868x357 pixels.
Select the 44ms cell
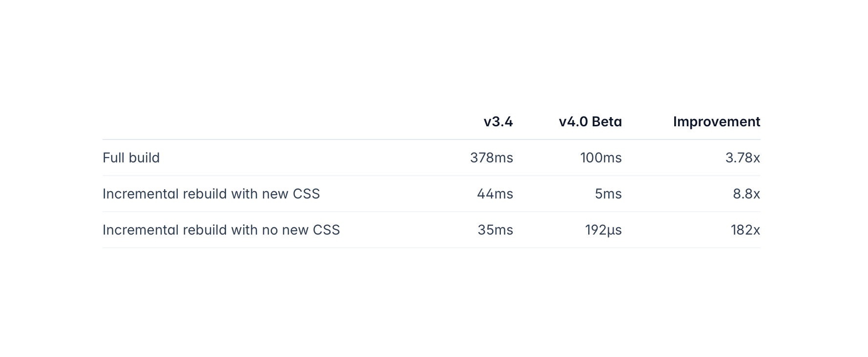point(495,194)
